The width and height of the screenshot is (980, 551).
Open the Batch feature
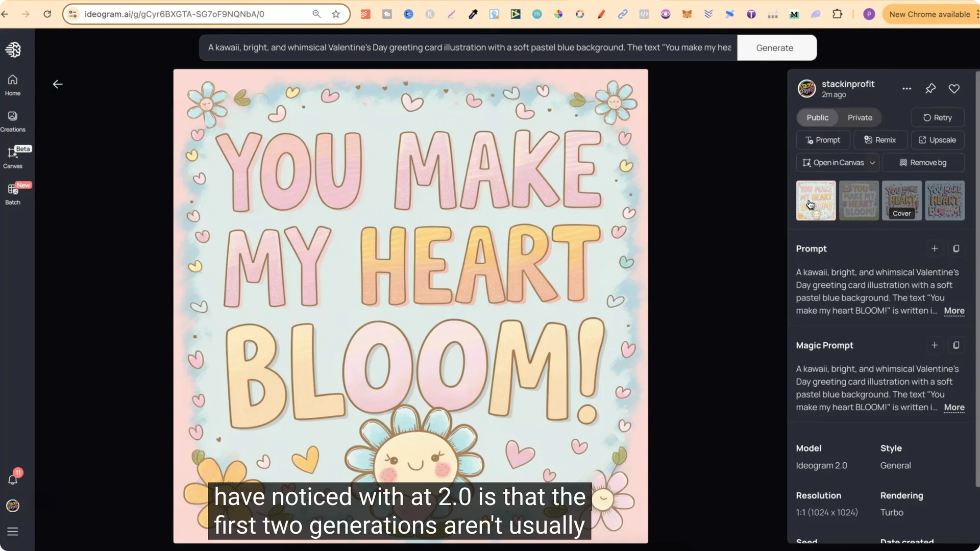14,194
